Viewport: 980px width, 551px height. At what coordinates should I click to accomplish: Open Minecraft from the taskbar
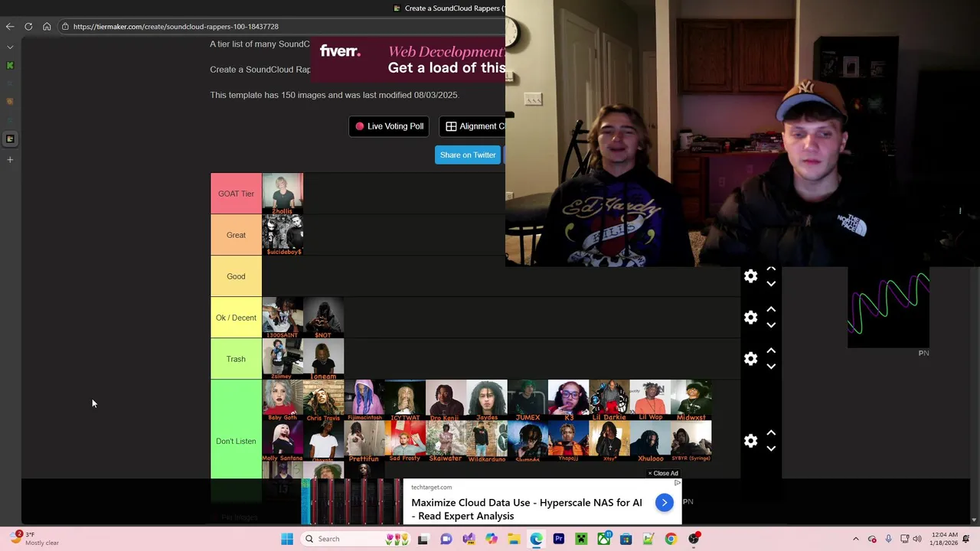581,539
